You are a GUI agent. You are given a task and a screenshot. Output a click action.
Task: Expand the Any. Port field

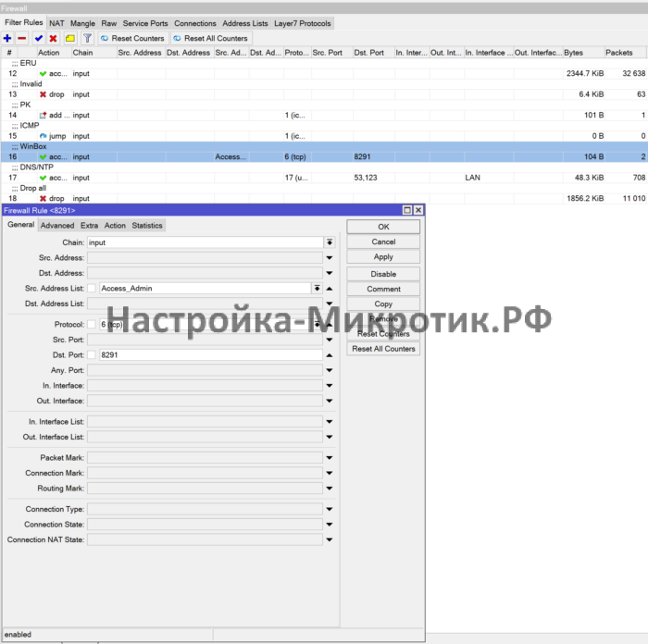[330, 370]
